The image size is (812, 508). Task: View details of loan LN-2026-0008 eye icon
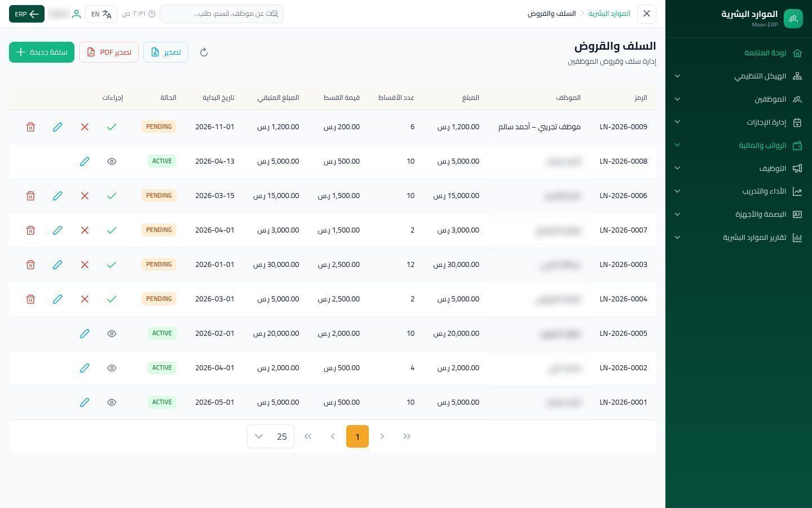coord(112,161)
